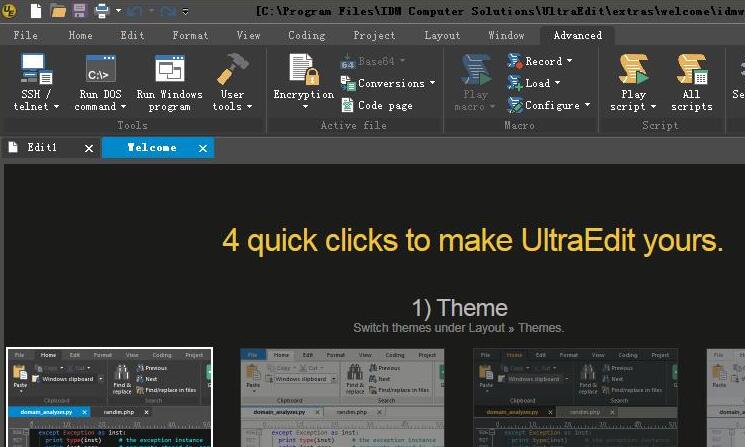745x447 pixels.
Task: Click the Record macro icon
Action: (x=514, y=61)
